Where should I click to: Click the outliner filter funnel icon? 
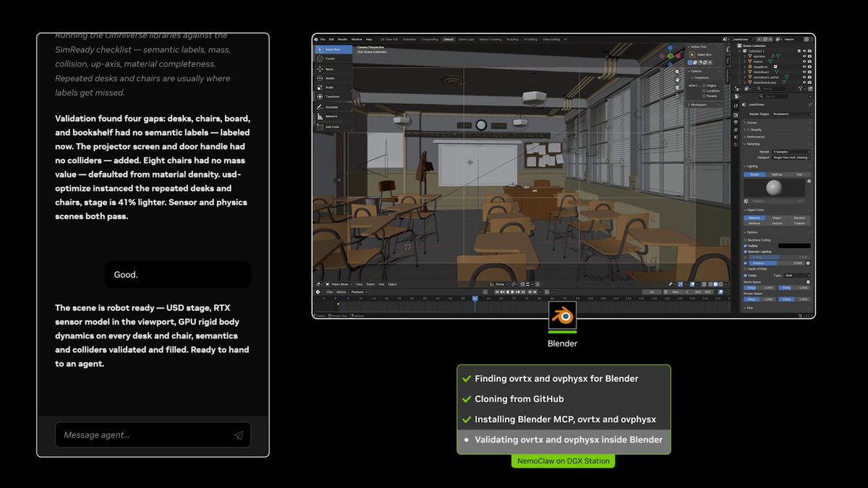point(800,88)
